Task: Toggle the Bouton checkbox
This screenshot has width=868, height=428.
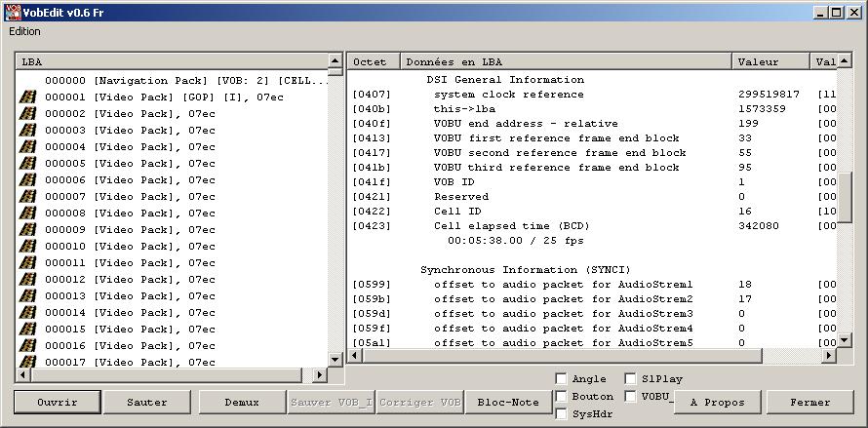Action: pos(561,397)
